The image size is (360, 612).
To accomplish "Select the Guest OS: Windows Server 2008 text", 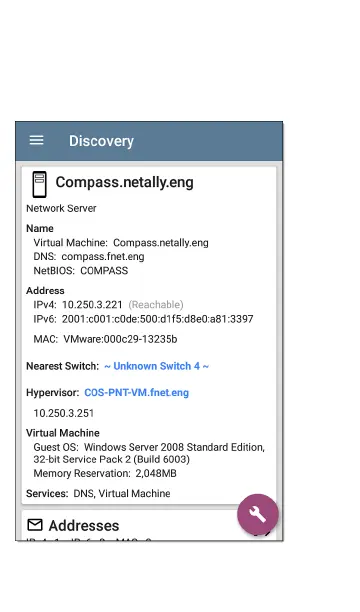I will 149,453.
